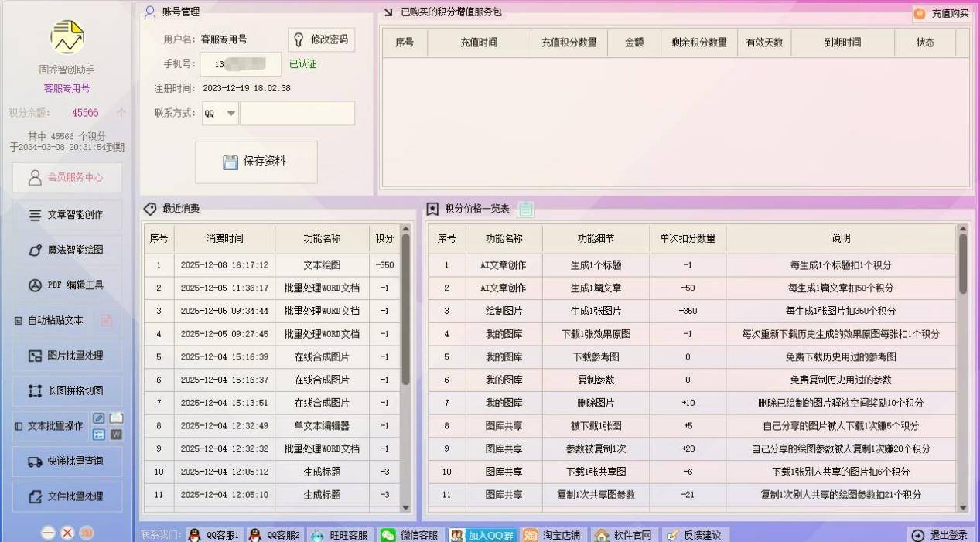
Task: Click the 充值购买 recharge button
Action: coord(941,13)
